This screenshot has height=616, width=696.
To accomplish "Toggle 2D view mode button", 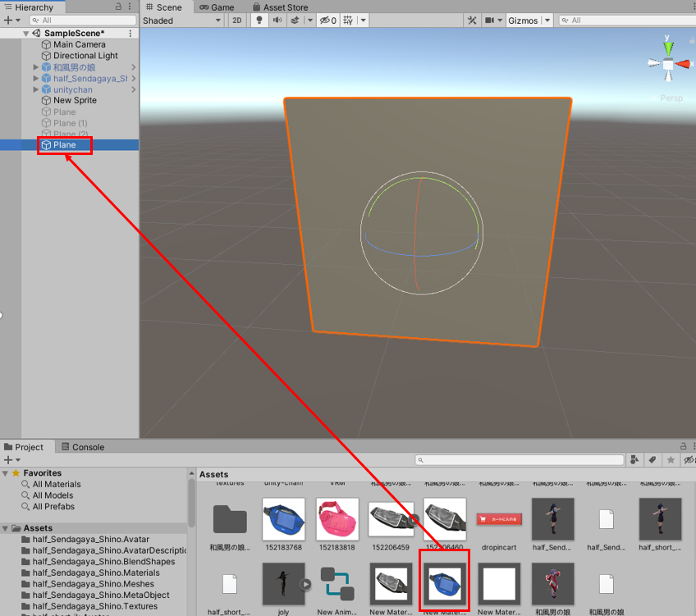I will 237,21.
